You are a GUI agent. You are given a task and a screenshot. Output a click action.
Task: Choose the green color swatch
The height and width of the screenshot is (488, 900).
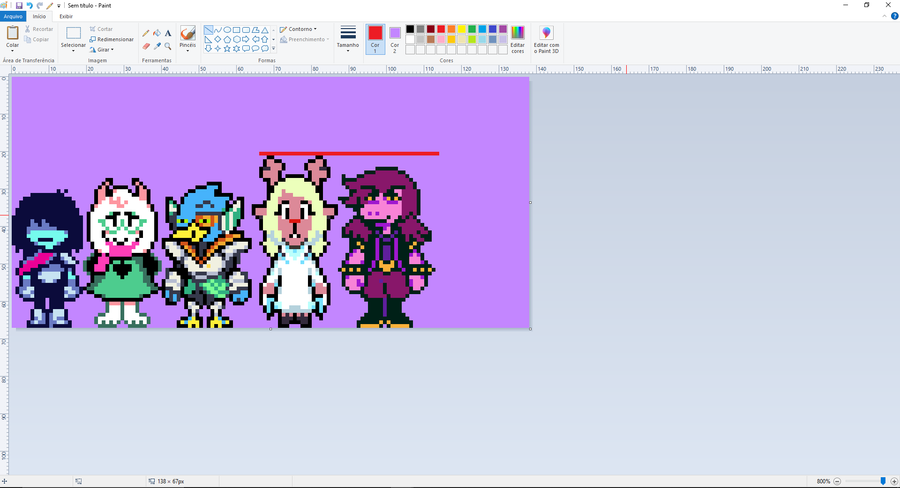coord(472,29)
